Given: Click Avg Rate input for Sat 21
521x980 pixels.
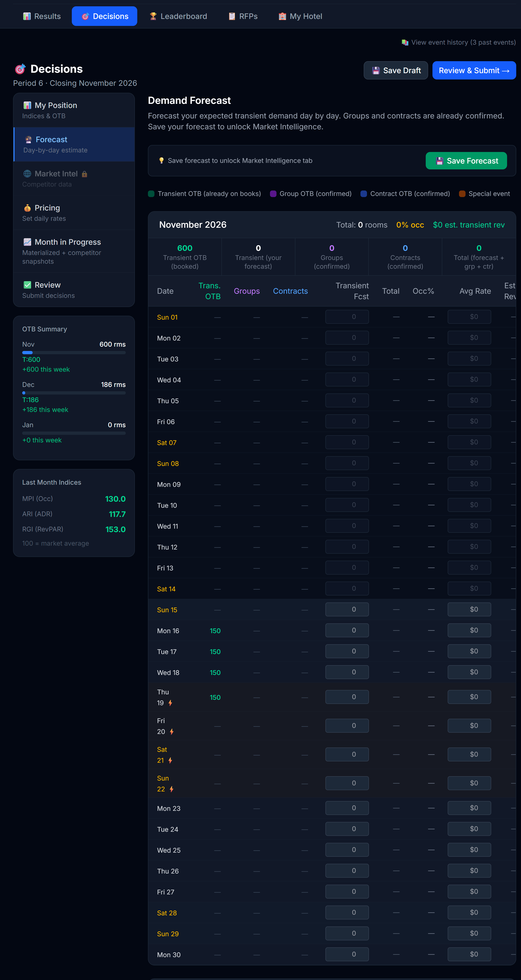Looking at the screenshot, I should click(x=469, y=754).
